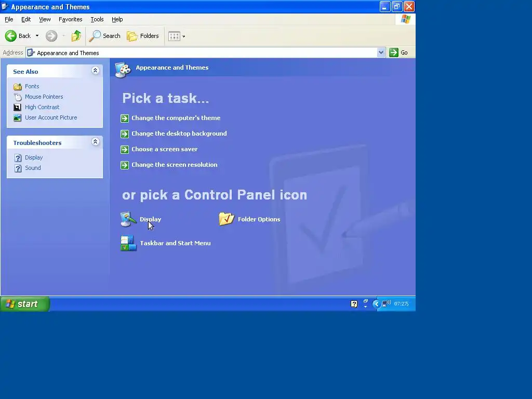The height and width of the screenshot is (399, 532).
Task: Open the Fonts link
Action: [x=32, y=86]
